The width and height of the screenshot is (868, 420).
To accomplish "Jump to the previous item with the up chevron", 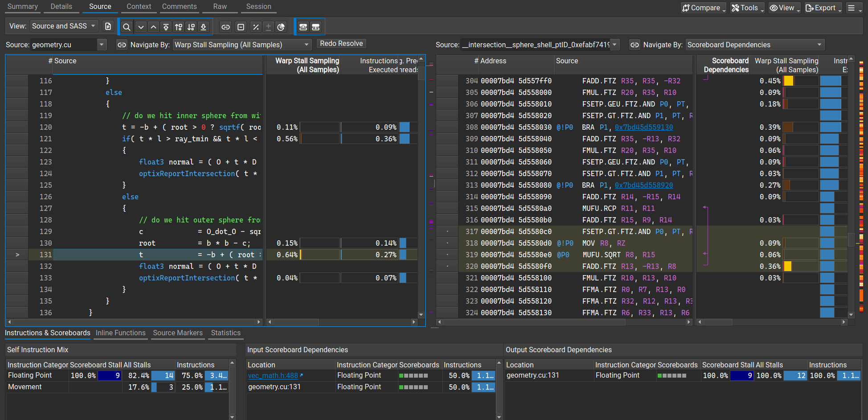I will (x=153, y=27).
